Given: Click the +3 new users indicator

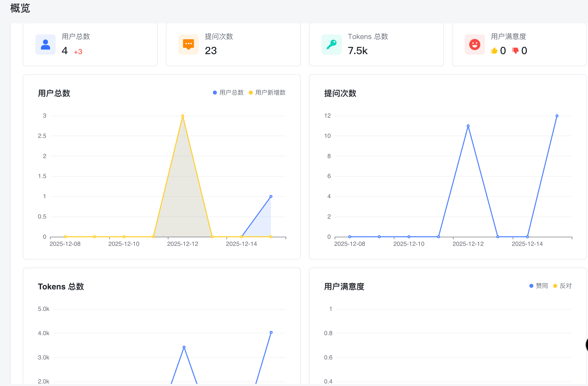Looking at the screenshot, I should 78,52.
